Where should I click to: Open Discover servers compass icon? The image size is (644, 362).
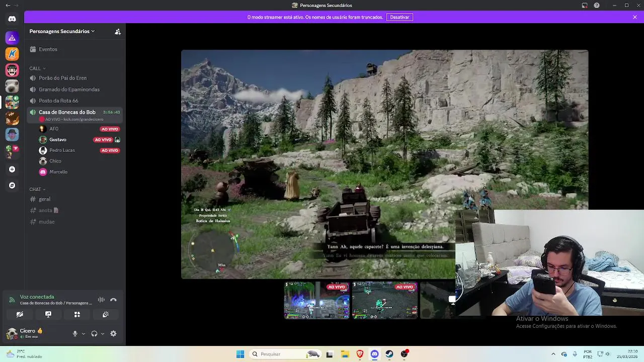tap(12, 186)
